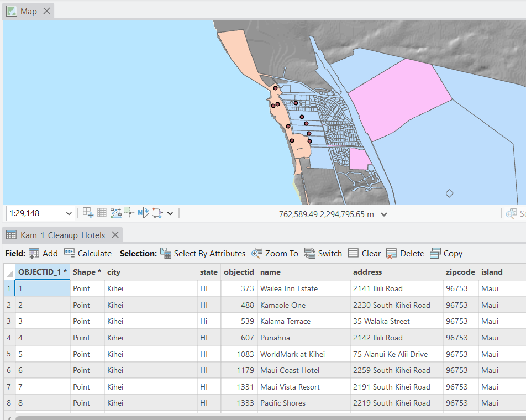Click the address column header
Screen dimensions: 526x420
point(396,272)
